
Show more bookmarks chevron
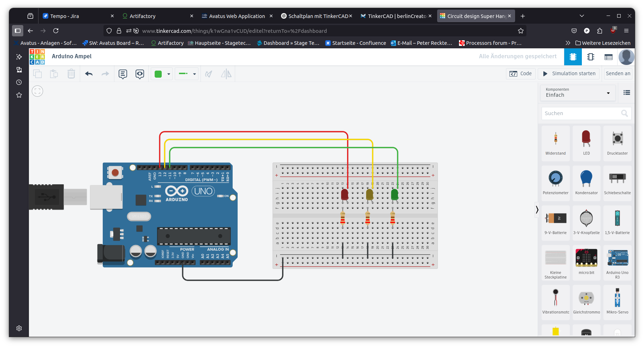click(568, 43)
